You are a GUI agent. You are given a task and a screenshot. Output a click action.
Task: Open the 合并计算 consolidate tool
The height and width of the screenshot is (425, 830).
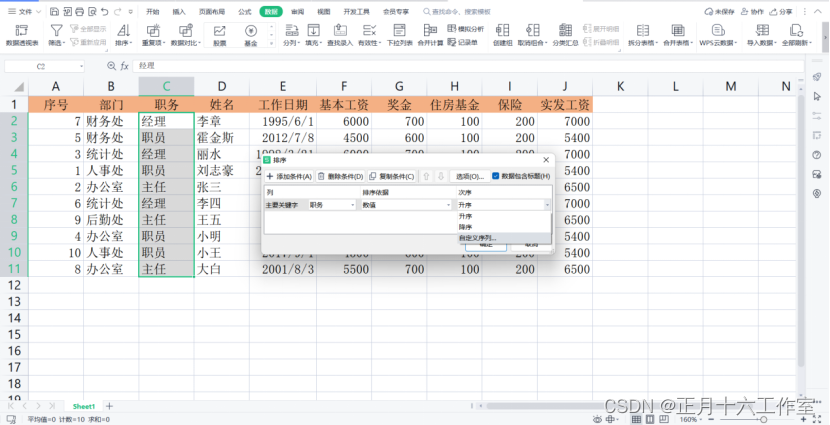(x=430, y=35)
